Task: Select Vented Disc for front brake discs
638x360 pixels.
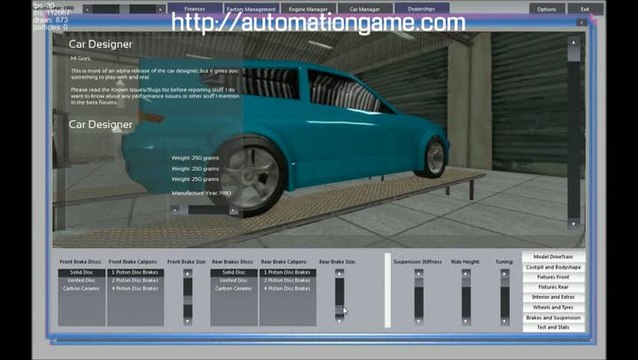Action: coord(82,280)
